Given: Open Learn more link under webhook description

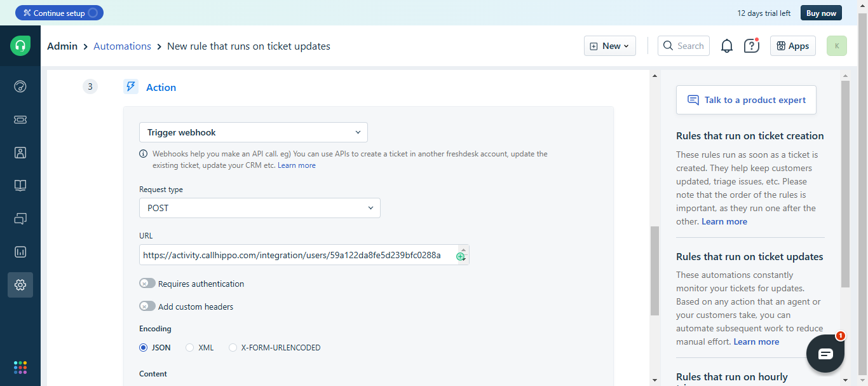Looking at the screenshot, I should pos(297,165).
